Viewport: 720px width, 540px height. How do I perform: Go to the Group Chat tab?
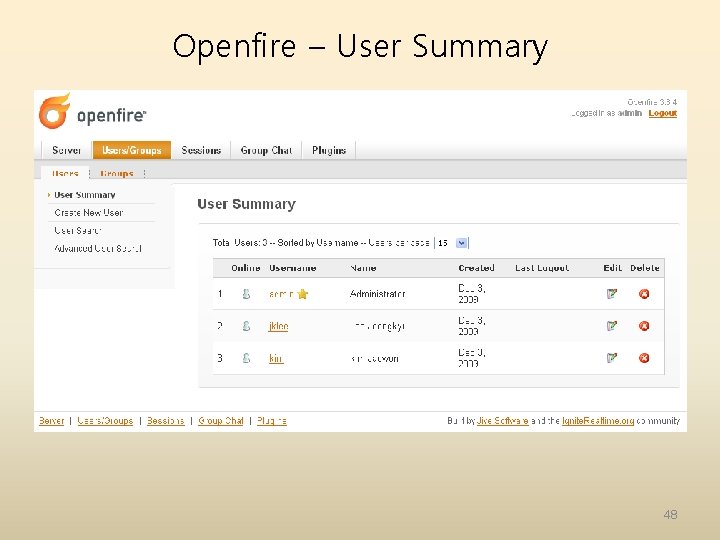pyautogui.click(x=266, y=150)
